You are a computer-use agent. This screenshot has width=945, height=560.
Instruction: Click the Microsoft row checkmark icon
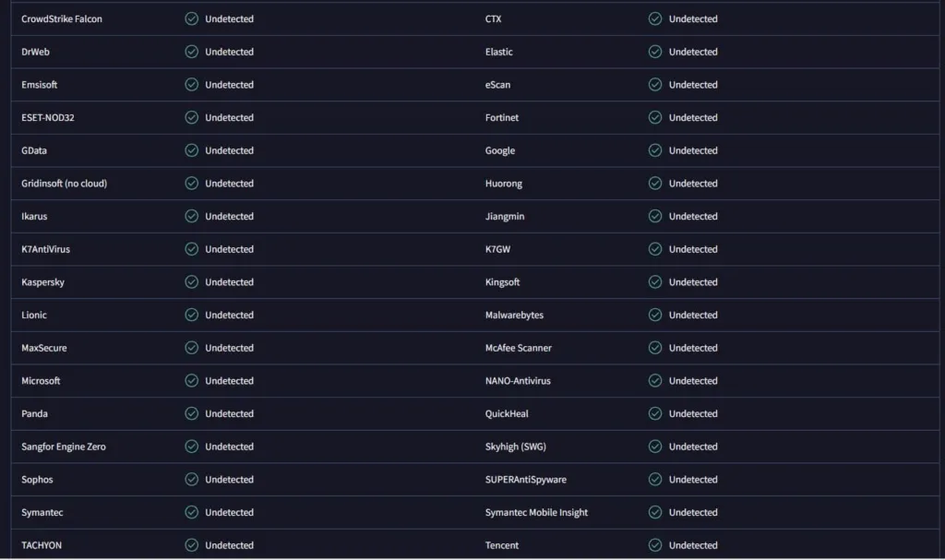click(192, 381)
